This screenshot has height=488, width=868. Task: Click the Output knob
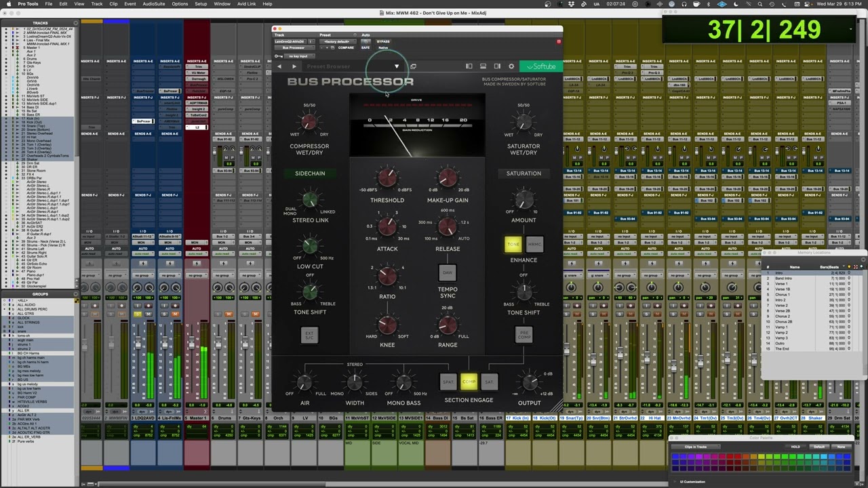click(530, 382)
